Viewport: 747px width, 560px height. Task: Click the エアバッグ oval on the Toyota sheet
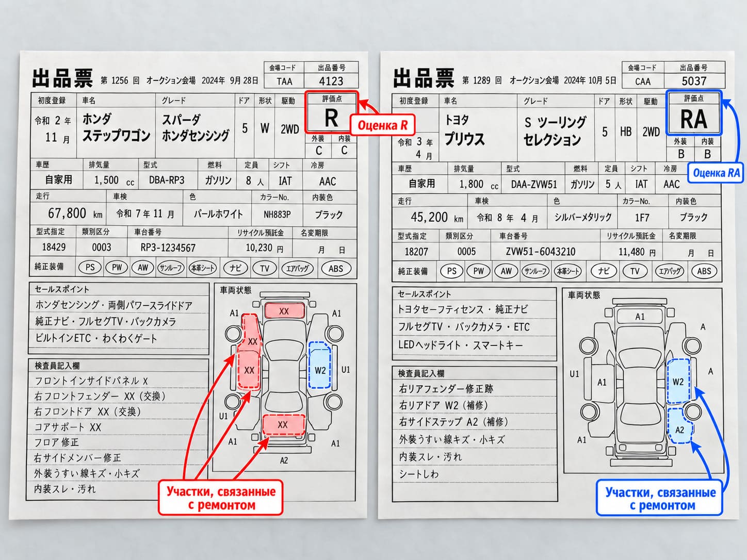(670, 271)
